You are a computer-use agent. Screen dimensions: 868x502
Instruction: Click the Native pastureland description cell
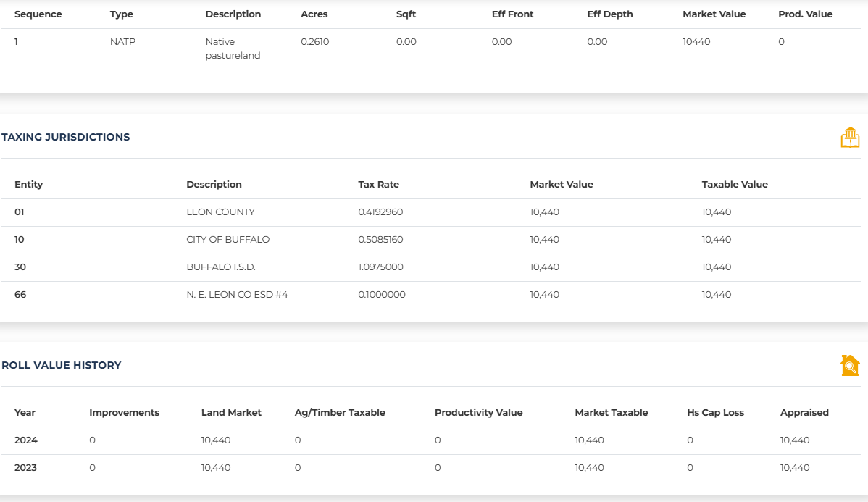[x=232, y=49]
